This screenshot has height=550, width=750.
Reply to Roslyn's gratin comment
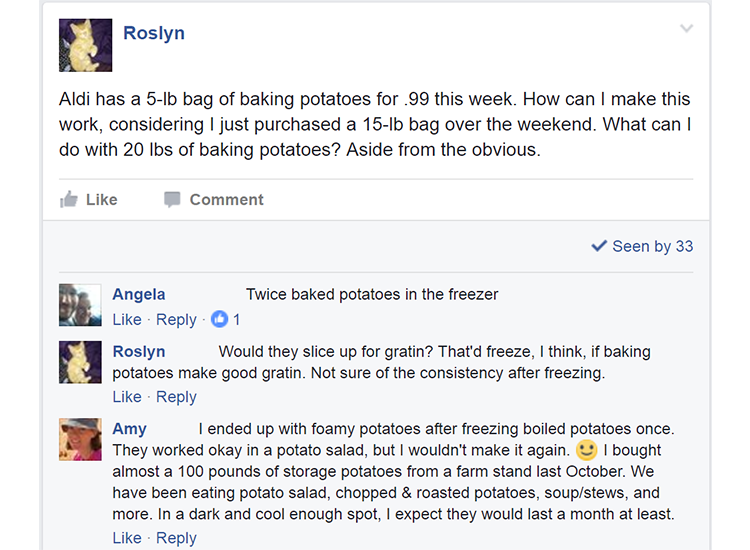(x=176, y=397)
